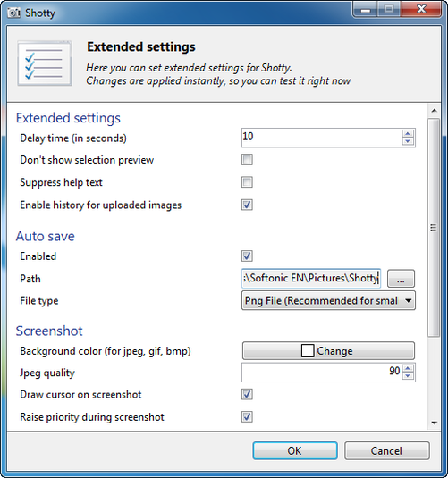Browse for auto save path folder

click(x=401, y=279)
